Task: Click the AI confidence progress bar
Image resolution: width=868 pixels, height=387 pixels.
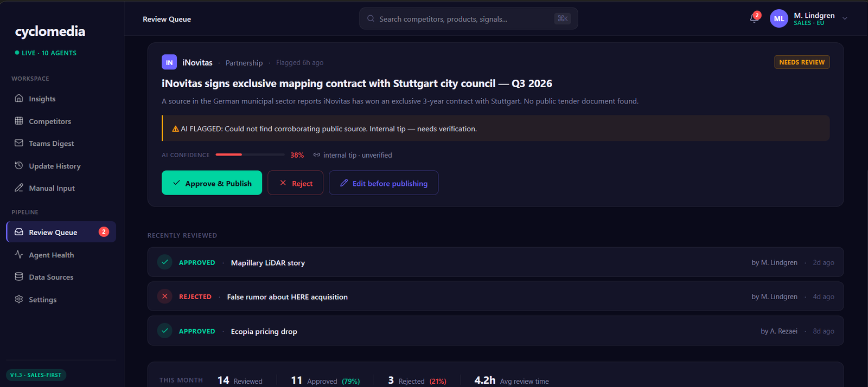Action: [250, 155]
